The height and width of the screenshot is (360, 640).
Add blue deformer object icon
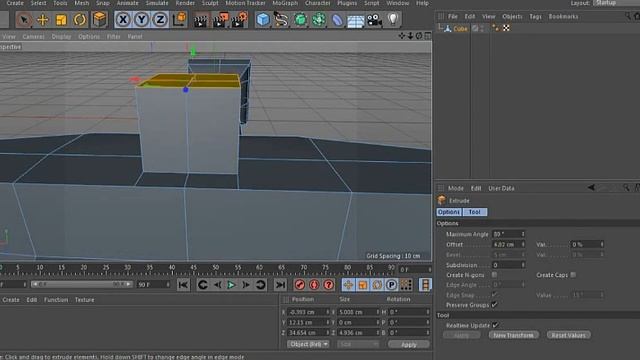(337, 20)
